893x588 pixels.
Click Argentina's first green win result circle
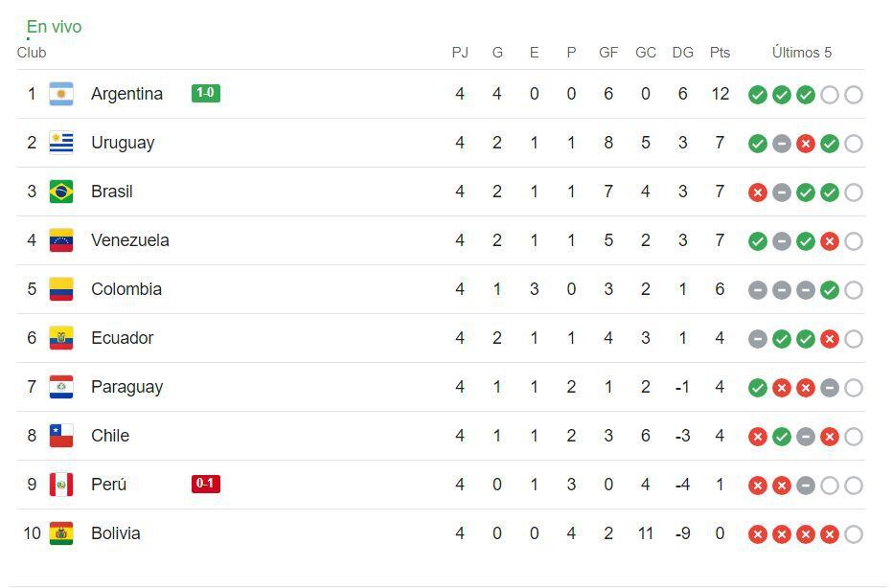coord(758,95)
